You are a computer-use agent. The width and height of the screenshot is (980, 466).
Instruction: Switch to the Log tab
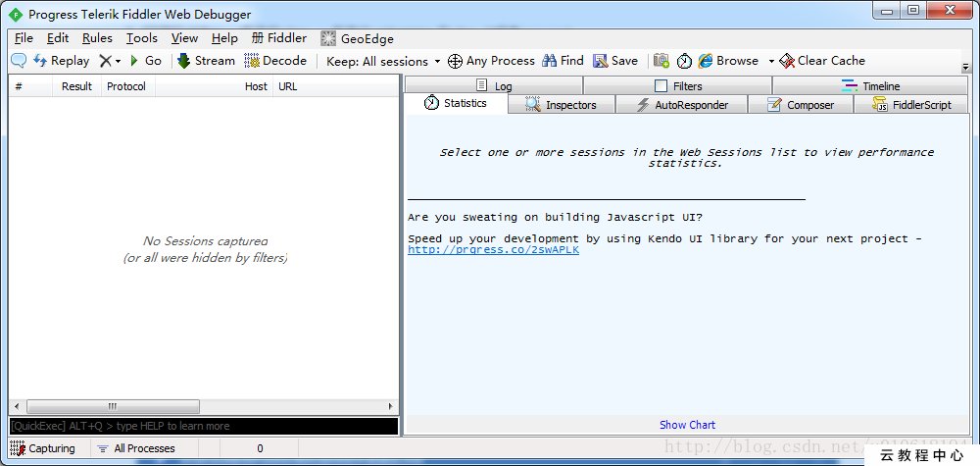[x=494, y=85]
